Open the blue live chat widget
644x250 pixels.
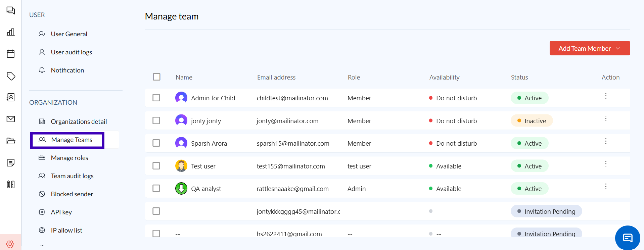pyautogui.click(x=627, y=238)
